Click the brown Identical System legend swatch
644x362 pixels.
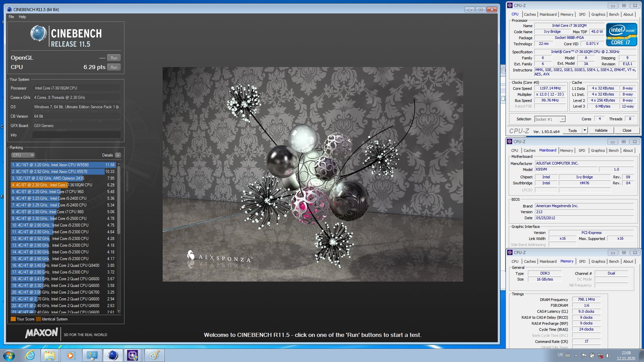38,319
